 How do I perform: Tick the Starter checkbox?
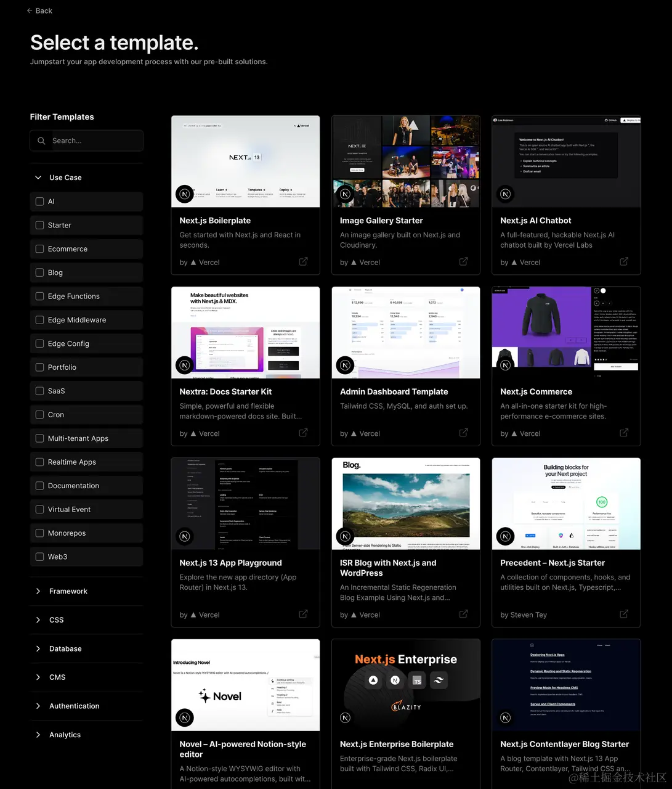pos(40,225)
